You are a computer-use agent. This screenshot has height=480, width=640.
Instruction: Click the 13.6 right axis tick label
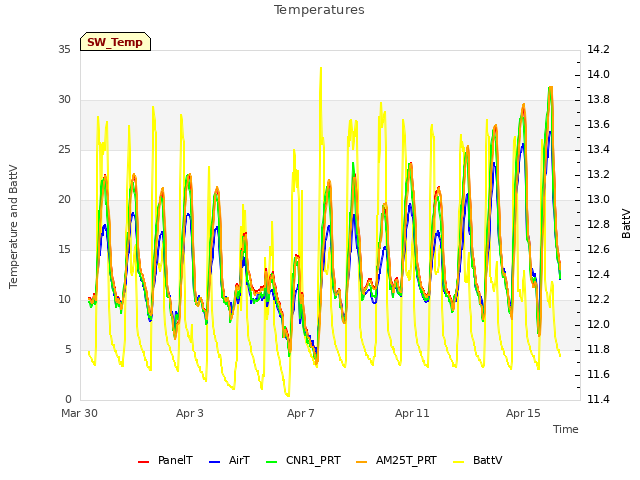point(598,124)
